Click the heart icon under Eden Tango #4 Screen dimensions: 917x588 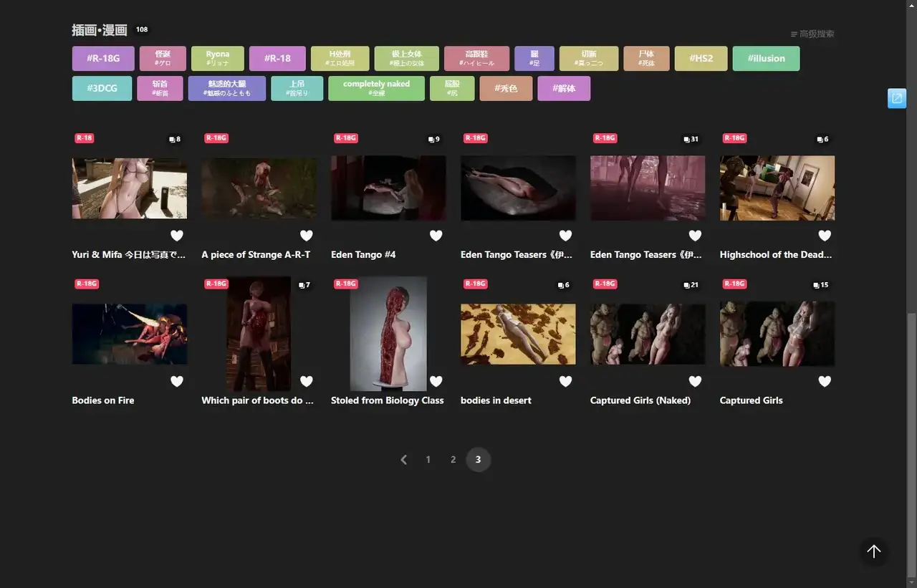point(436,236)
